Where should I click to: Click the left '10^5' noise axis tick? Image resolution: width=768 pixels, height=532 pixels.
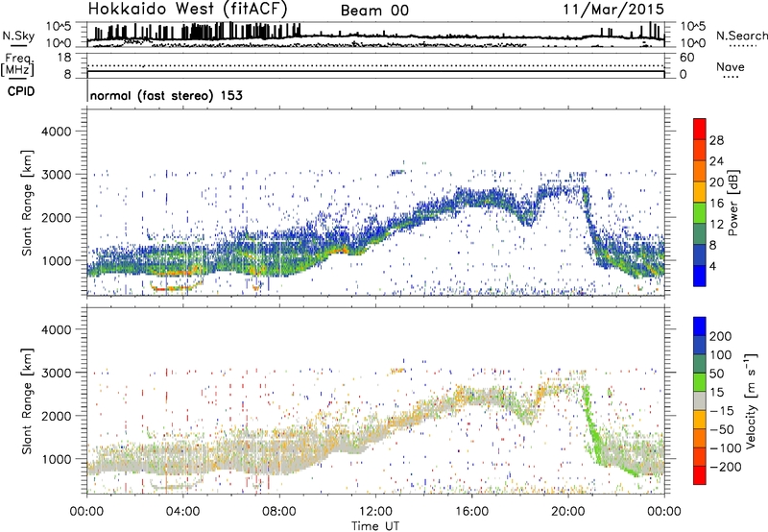(59, 27)
